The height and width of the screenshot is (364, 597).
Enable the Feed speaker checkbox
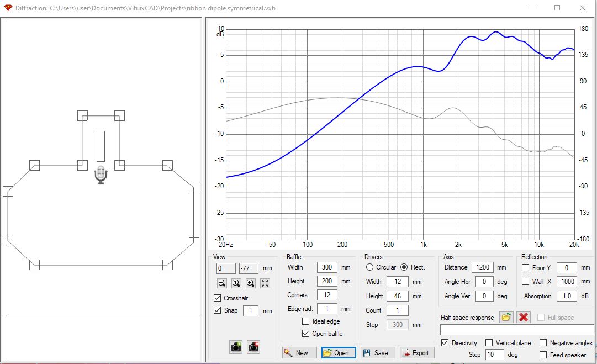543,355
